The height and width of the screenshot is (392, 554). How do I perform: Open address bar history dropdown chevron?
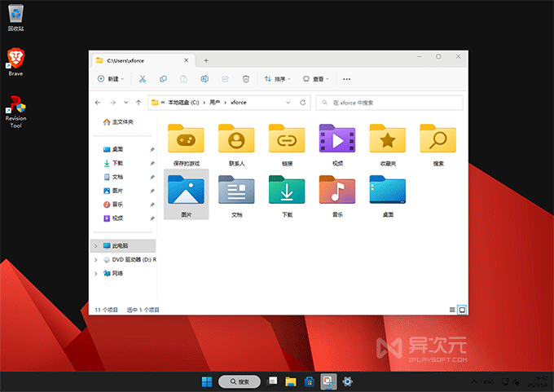point(288,103)
